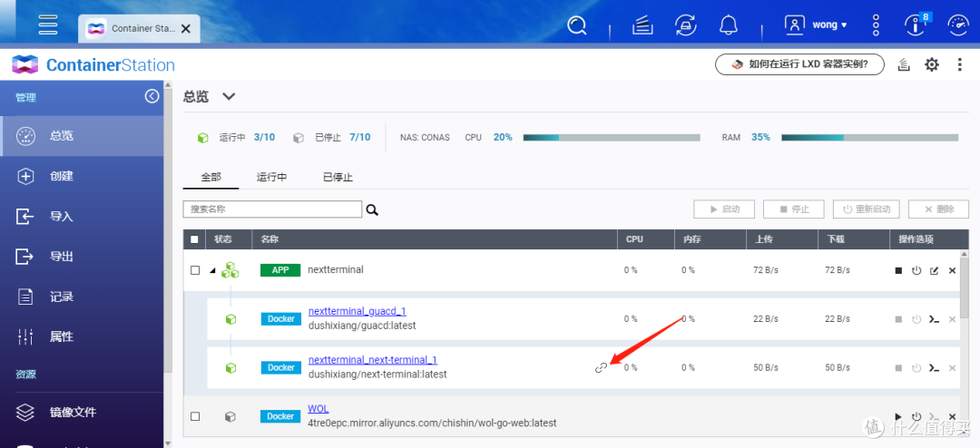The image size is (980, 448).
Task: Switch to the 已停止 tab
Action: pos(338,177)
